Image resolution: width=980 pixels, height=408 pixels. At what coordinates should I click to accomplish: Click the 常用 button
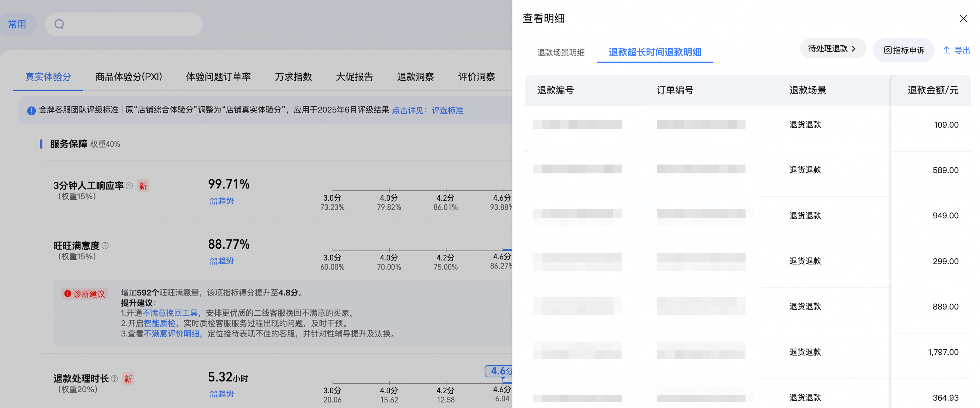pyautogui.click(x=17, y=24)
